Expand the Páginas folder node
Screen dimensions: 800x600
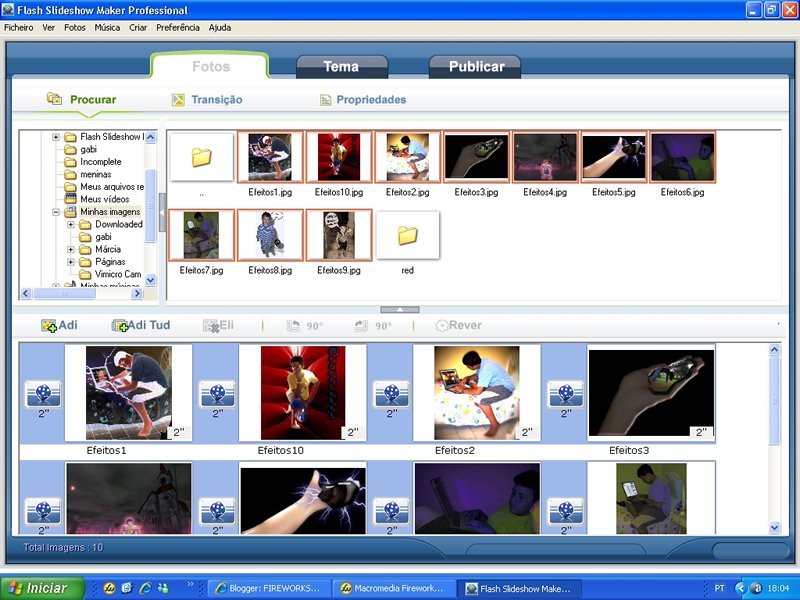pyautogui.click(x=71, y=262)
